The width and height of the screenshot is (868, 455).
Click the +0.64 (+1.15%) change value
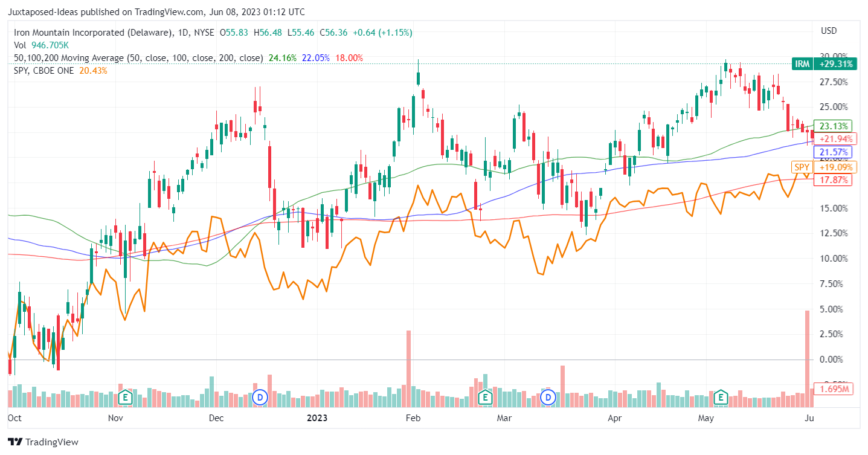(383, 33)
